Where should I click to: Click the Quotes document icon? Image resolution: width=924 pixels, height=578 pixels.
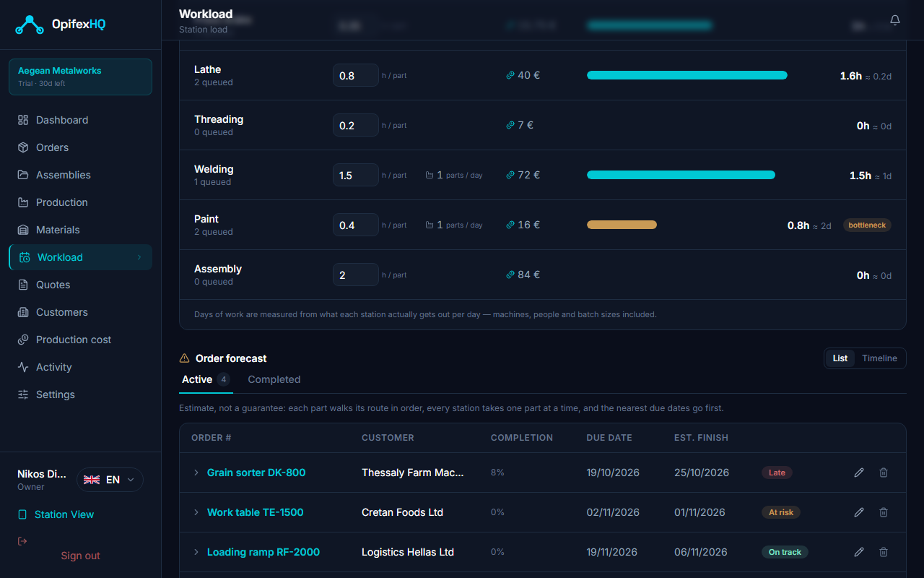pyautogui.click(x=23, y=285)
